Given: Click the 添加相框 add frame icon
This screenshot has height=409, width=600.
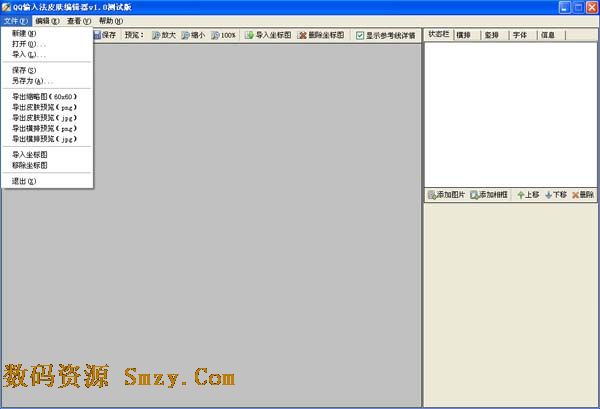Looking at the screenshot, I should pos(475,194).
